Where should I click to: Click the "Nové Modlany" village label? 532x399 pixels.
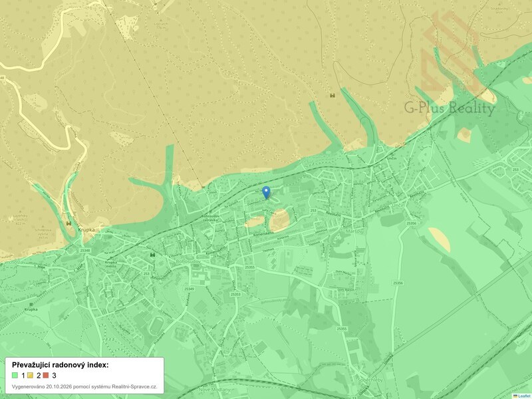(x=214, y=390)
